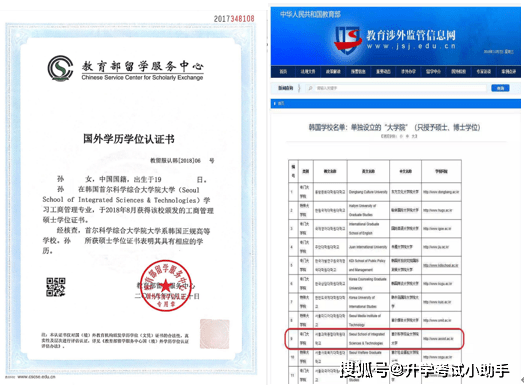Click the 首页 breadcrumb link in the blue bar
Image resolution: width=524 pixels, height=387 pixels.
pos(281,104)
